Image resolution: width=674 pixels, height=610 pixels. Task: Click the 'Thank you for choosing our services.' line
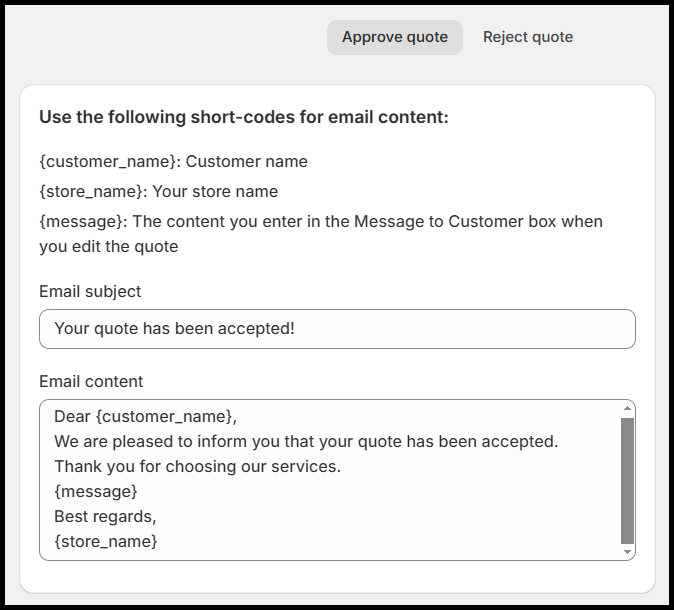(197, 466)
